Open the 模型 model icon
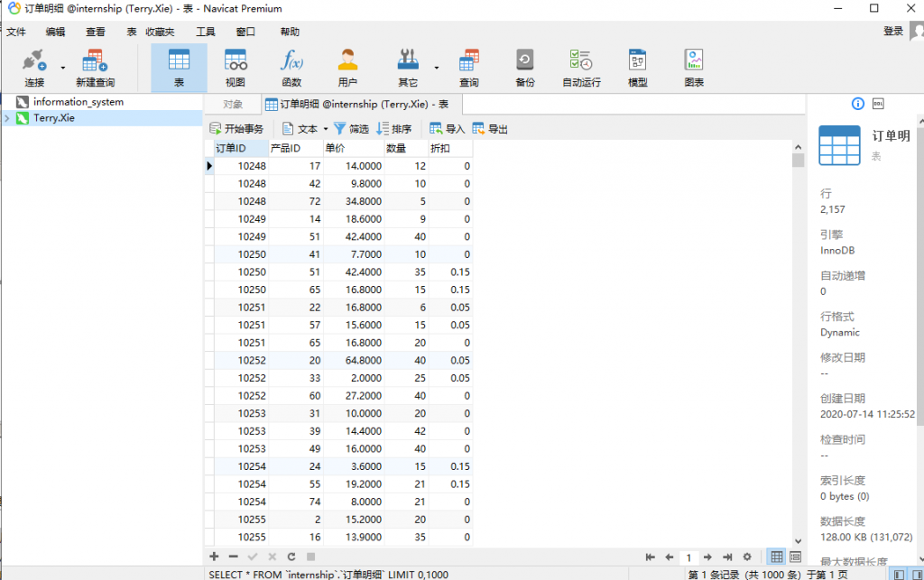Image resolution: width=924 pixels, height=580 pixels. [x=638, y=69]
